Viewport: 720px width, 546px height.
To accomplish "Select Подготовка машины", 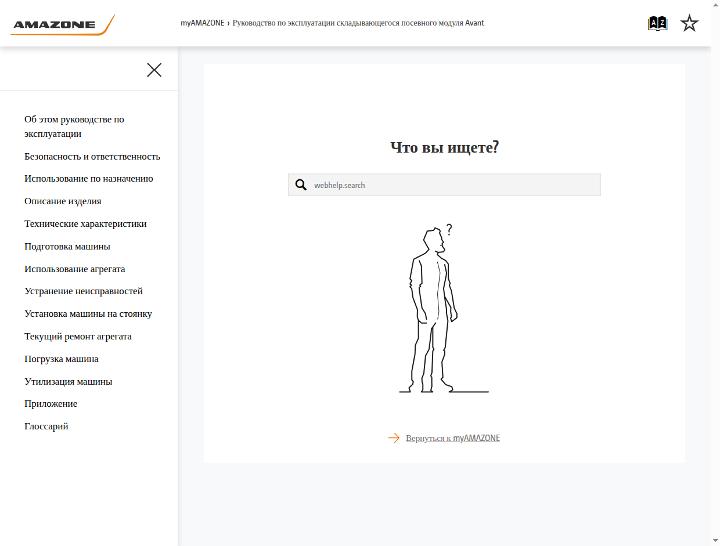I will click(68, 246).
